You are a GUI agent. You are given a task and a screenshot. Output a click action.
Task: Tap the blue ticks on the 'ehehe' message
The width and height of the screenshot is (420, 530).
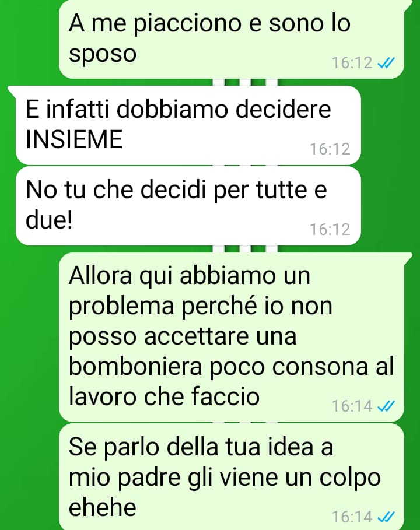tap(386, 517)
